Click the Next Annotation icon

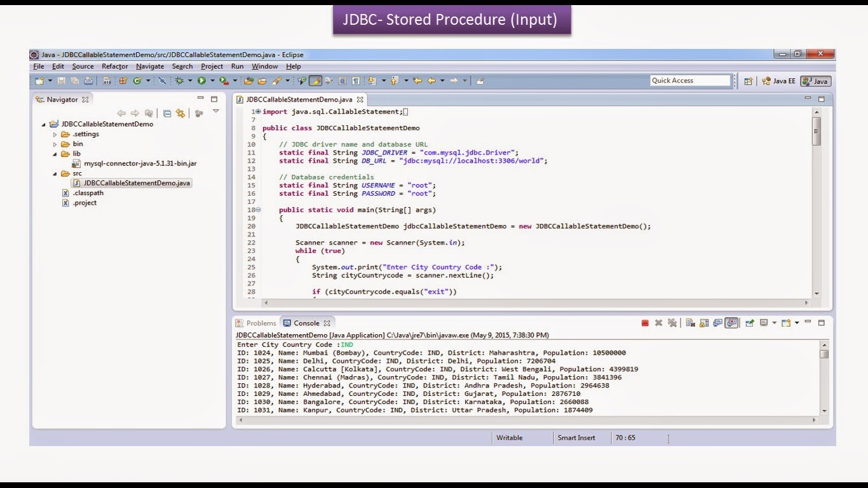point(372,81)
